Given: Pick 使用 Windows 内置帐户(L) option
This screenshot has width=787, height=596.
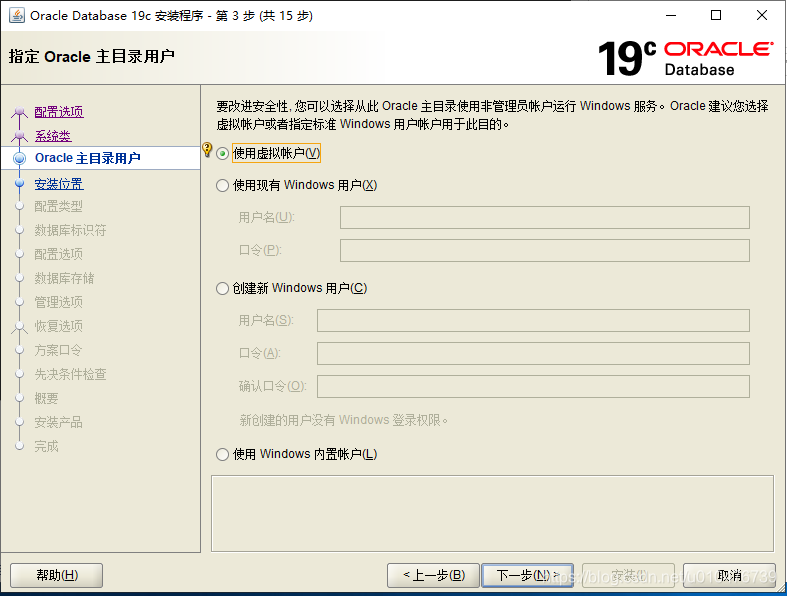Looking at the screenshot, I should tap(222, 455).
